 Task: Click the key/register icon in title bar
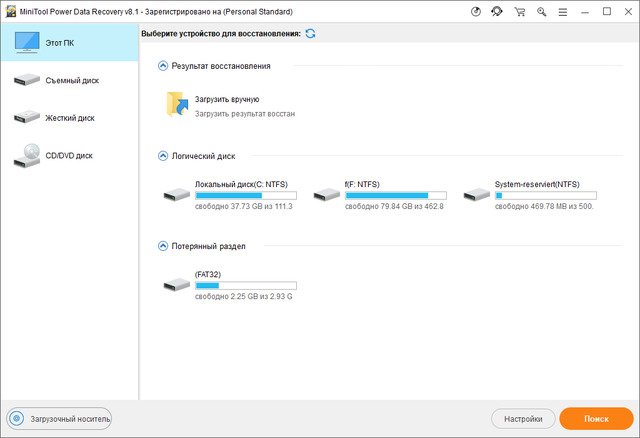coord(542,12)
